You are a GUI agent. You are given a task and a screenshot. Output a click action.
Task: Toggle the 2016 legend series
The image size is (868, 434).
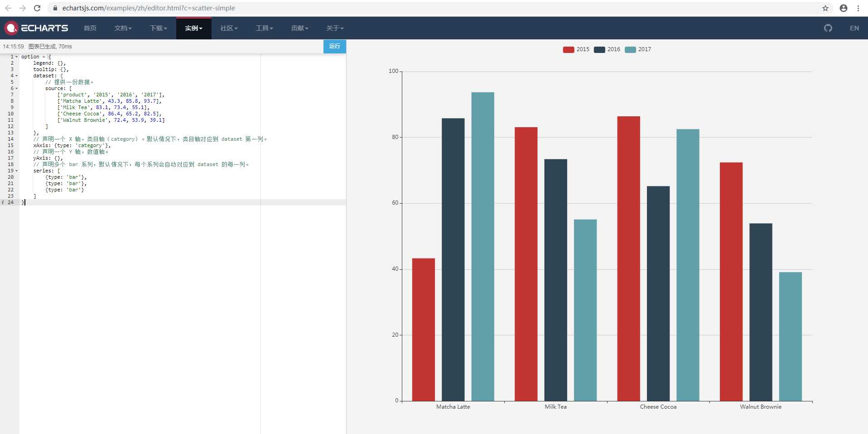[x=607, y=49]
